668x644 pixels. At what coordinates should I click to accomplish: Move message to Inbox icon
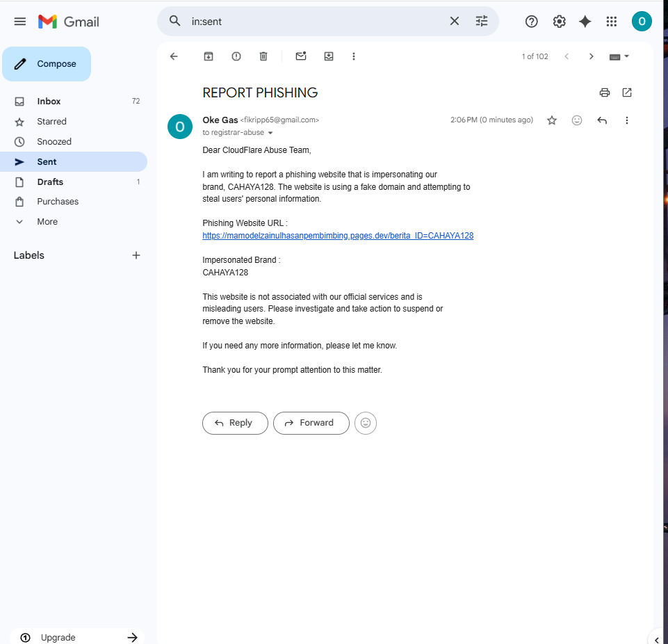(x=329, y=56)
